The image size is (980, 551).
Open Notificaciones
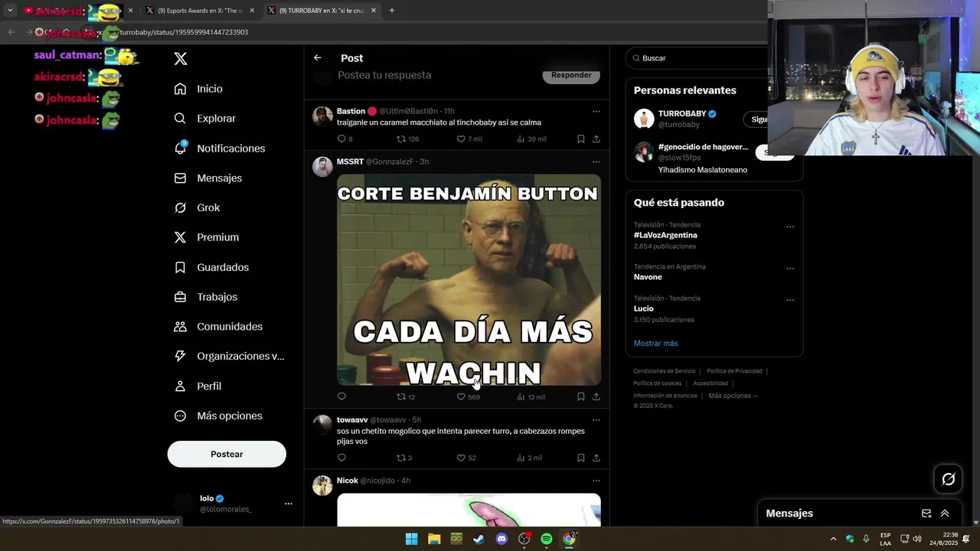(220, 148)
